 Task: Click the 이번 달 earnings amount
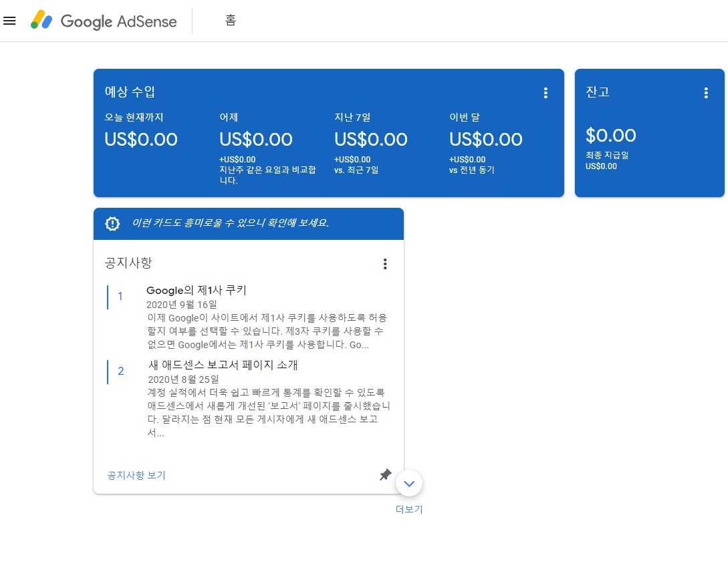(485, 139)
